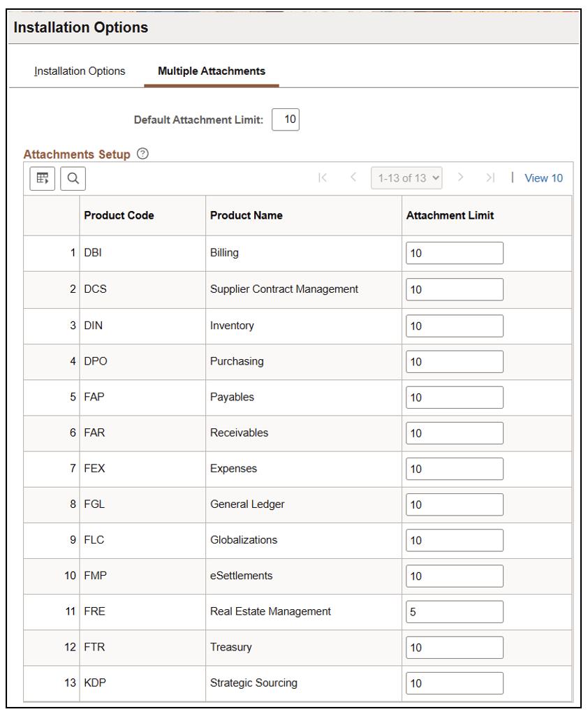Click the Default Attachment Limit field
This screenshot has height=714, width=588.
coord(285,119)
